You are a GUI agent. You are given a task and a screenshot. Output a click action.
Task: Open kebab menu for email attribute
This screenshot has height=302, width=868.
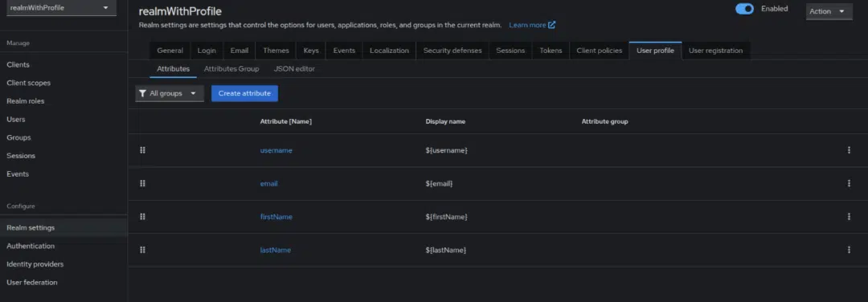849,183
